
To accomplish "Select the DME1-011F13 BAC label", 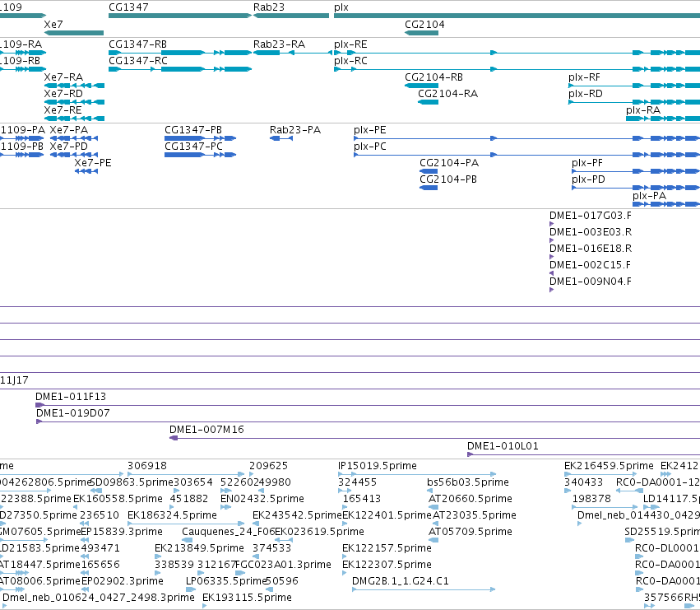I will tap(71, 397).
